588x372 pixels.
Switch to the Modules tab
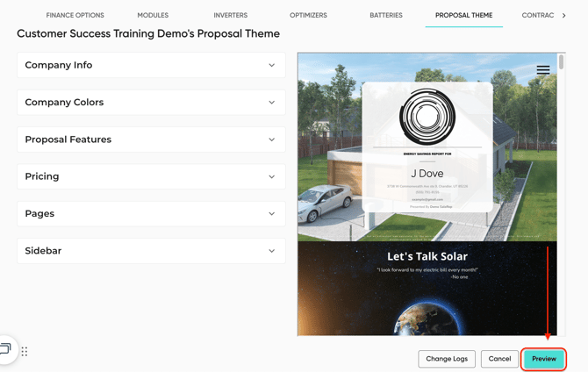(x=153, y=16)
